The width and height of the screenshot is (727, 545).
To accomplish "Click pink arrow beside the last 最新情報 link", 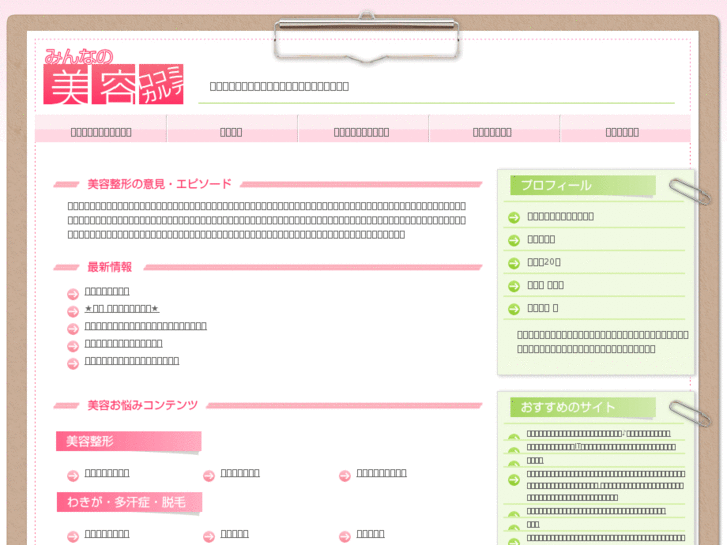I will tap(73, 364).
